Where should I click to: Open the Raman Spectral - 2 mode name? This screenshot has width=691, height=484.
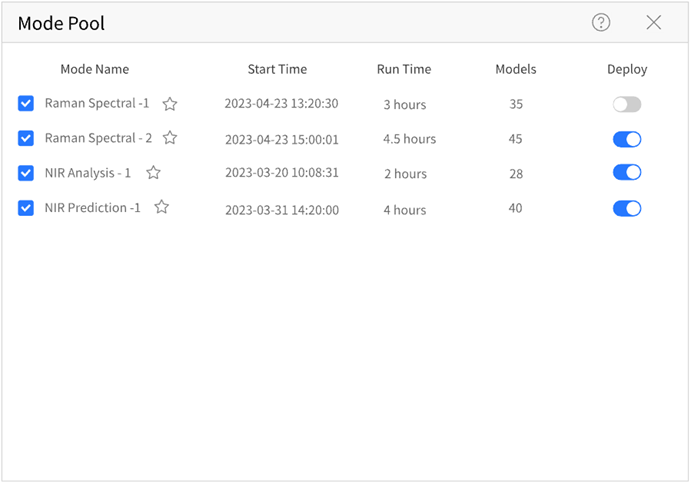click(x=98, y=138)
